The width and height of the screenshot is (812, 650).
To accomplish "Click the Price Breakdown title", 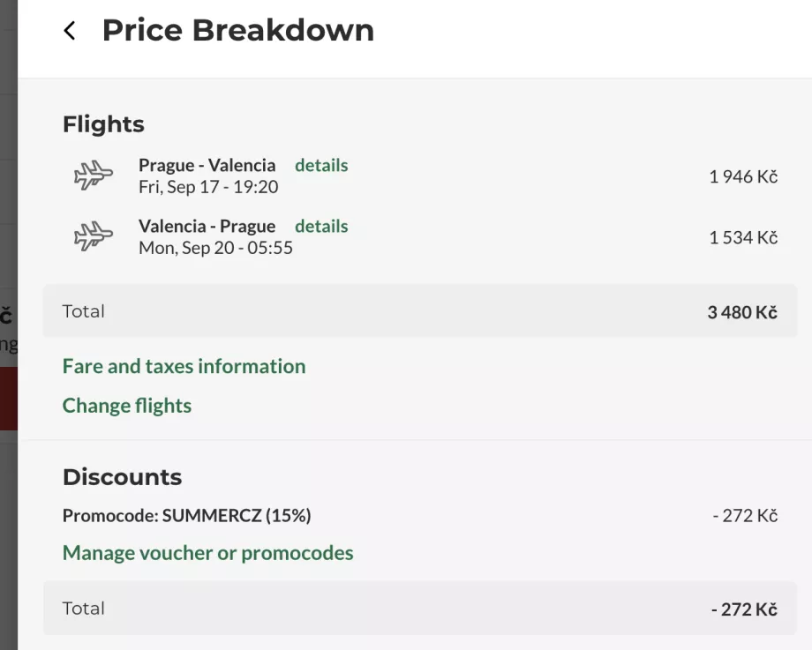I will pos(238,30).
